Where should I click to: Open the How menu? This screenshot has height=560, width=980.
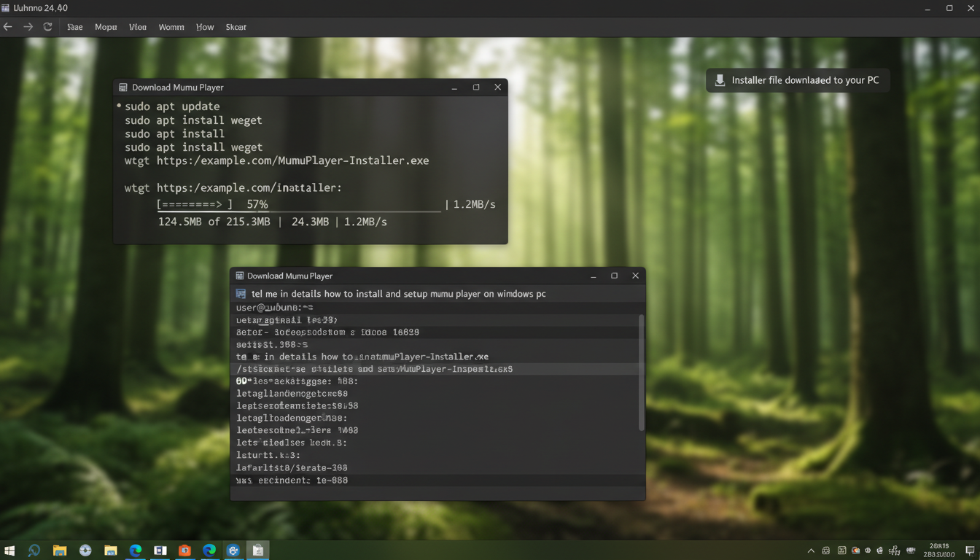tap(205, 27)
